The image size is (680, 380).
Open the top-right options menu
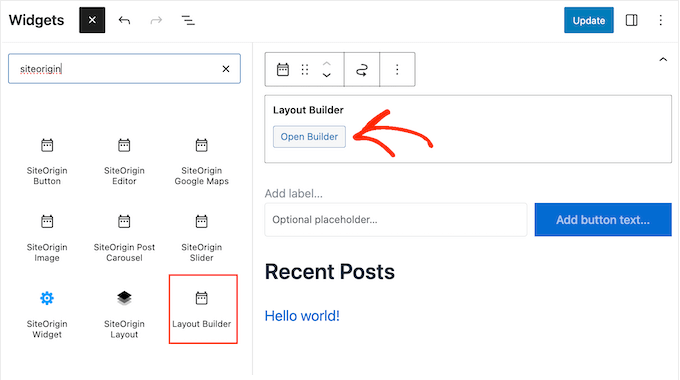pyautogui.click(x=660, y=20)
